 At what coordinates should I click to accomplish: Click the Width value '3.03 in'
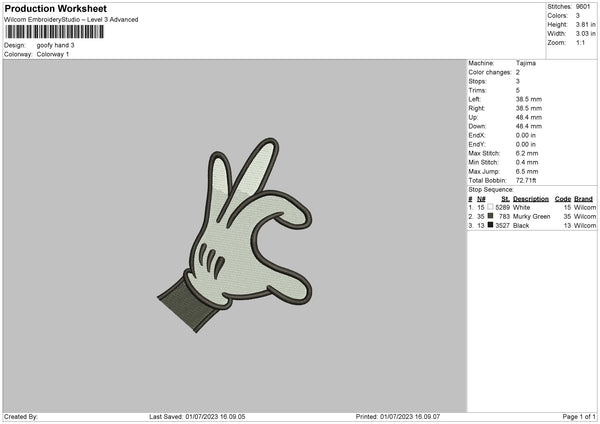[x=585, y=34]
